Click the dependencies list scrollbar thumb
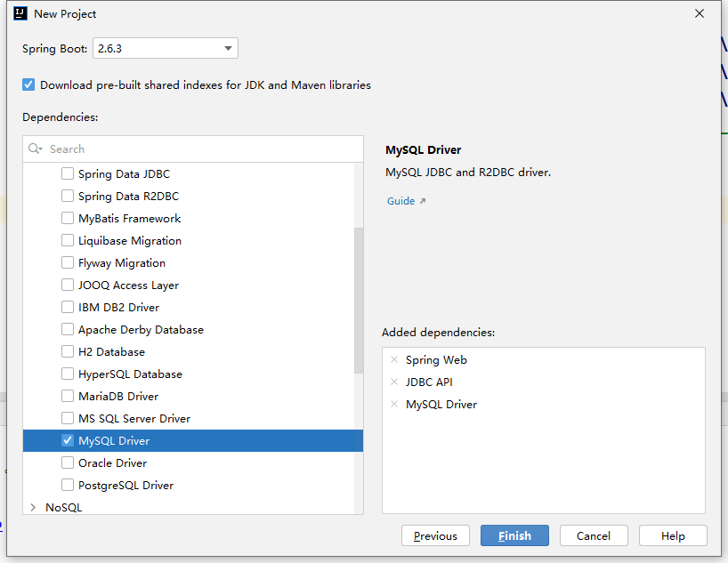The image size is (728, 563). [x=359, y=301]
